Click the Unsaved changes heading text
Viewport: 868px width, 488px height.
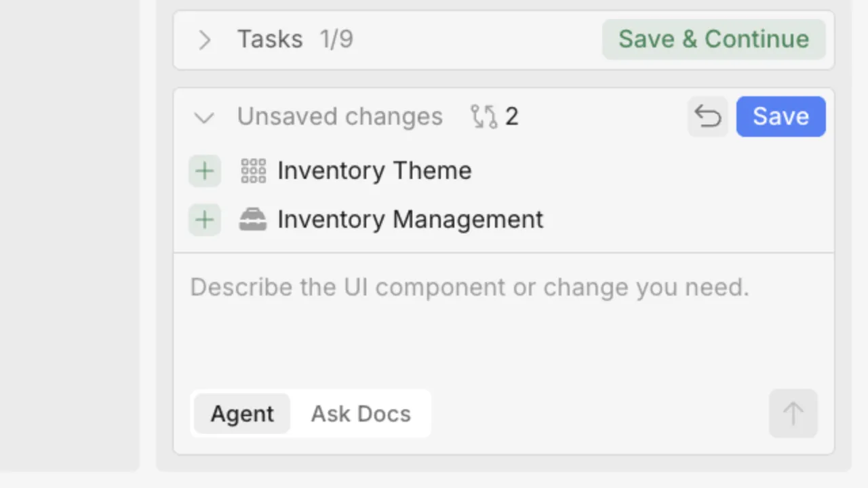tap(340, 117)
